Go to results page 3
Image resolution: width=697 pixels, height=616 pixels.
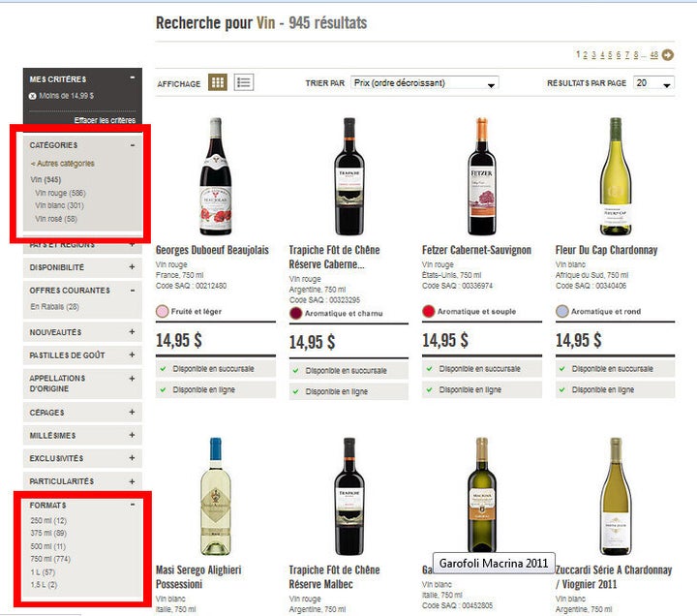pos(593,54)
